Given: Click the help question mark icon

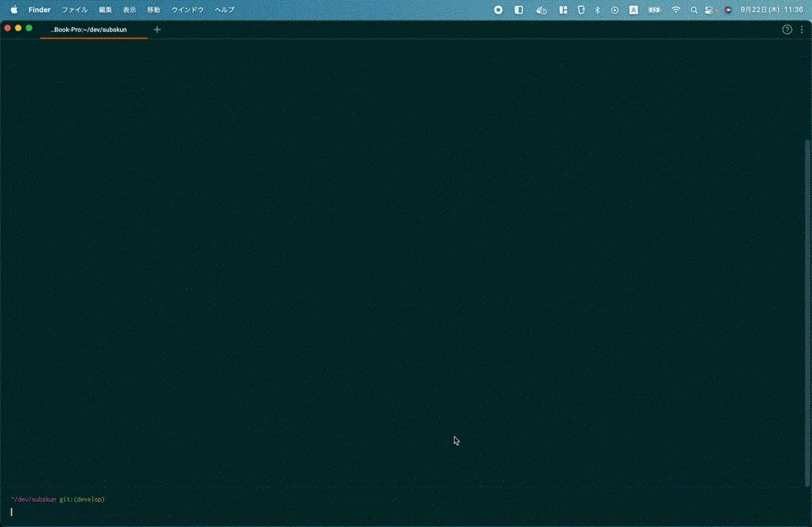Looking at the screenshot, I should pos(787,30).
